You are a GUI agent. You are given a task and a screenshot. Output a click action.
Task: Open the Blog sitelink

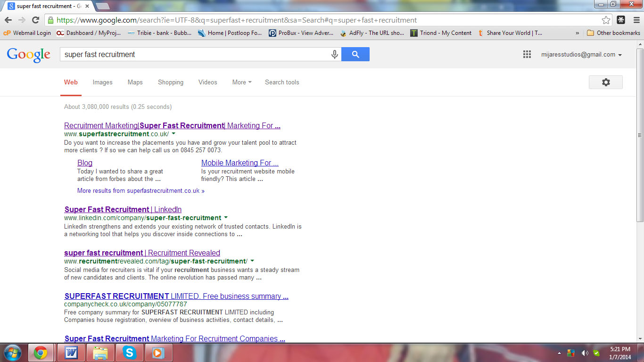point(85,163)
